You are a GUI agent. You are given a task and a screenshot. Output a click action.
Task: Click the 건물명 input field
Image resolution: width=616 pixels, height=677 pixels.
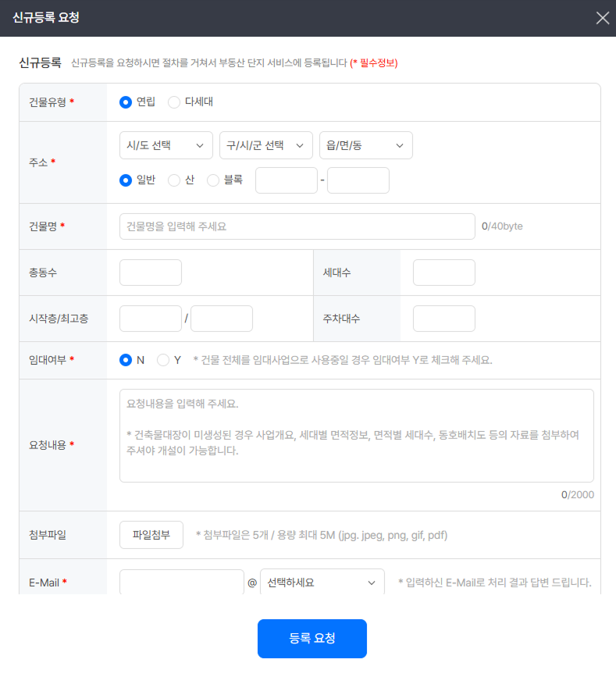[x=297, y=226]
